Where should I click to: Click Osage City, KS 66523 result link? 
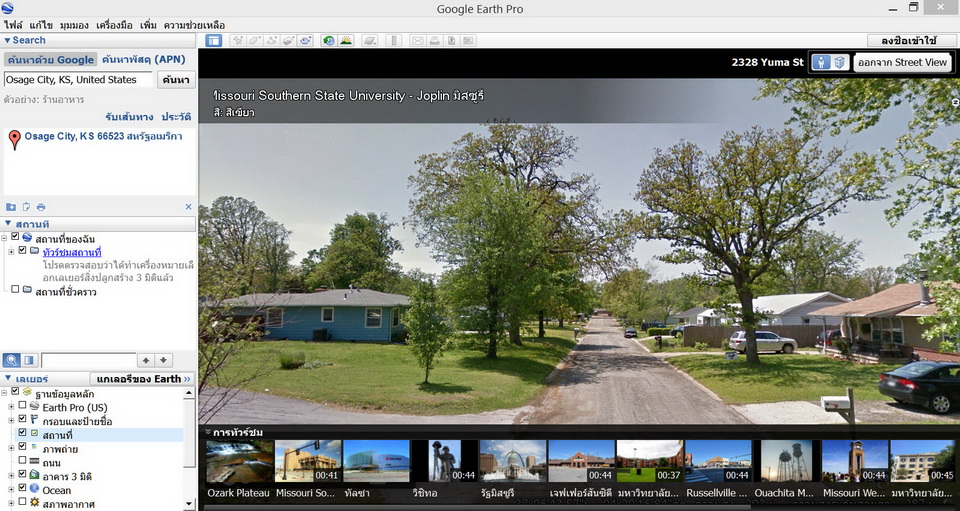103,136
